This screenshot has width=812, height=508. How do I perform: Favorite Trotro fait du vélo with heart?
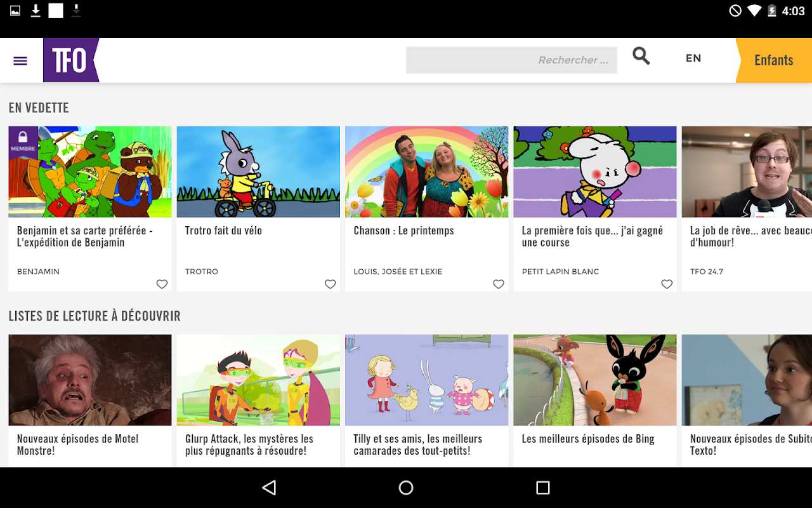click(x=330, y=284)
